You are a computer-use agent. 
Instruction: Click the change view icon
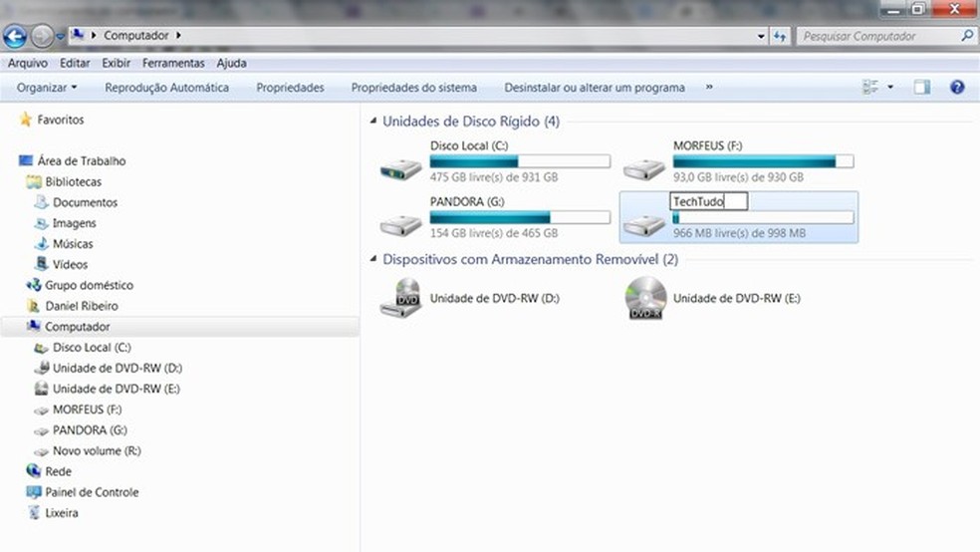click(x=870, y=87)
